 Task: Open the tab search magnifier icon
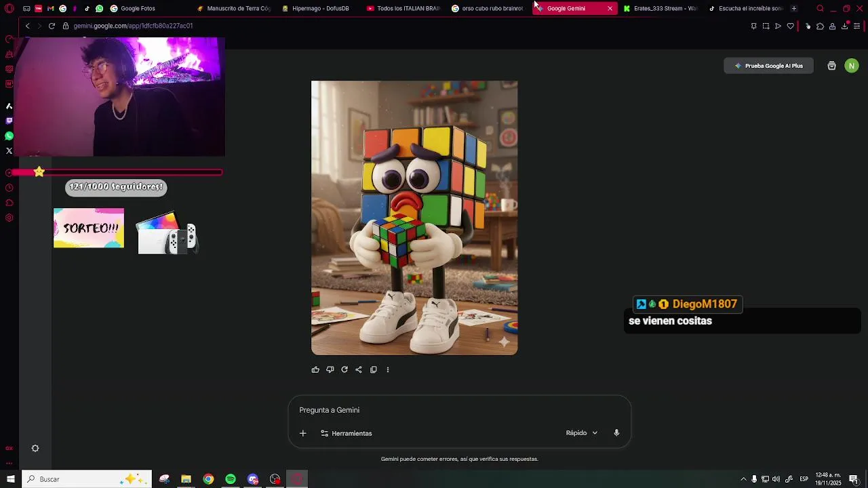[820, 8]
